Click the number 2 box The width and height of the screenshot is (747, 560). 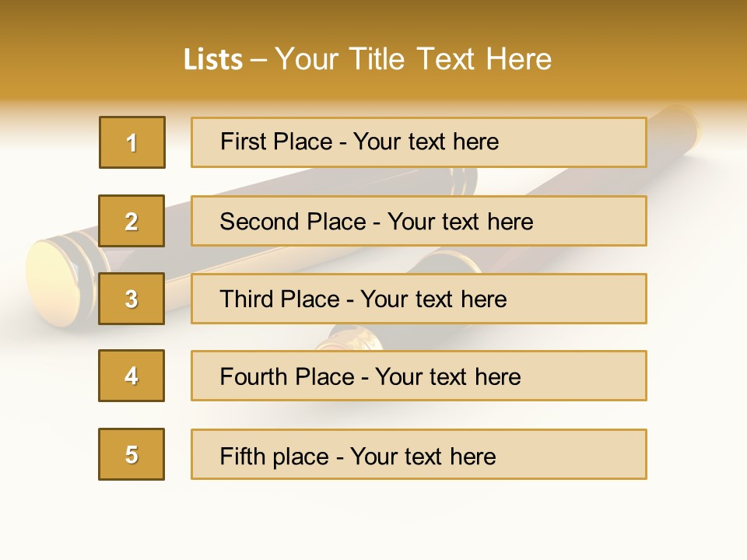132,221
